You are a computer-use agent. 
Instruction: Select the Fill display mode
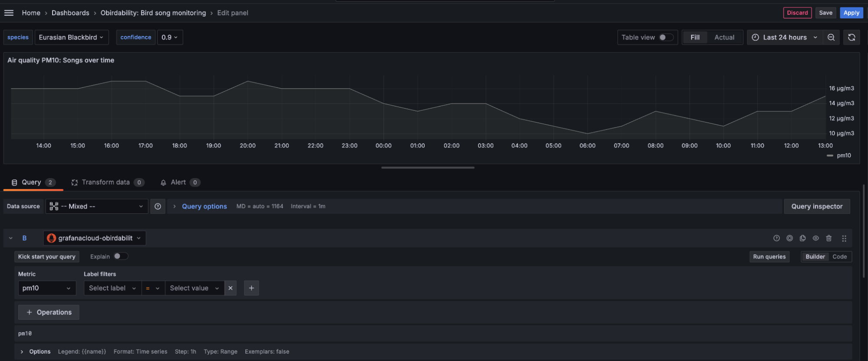click(695, 37)
